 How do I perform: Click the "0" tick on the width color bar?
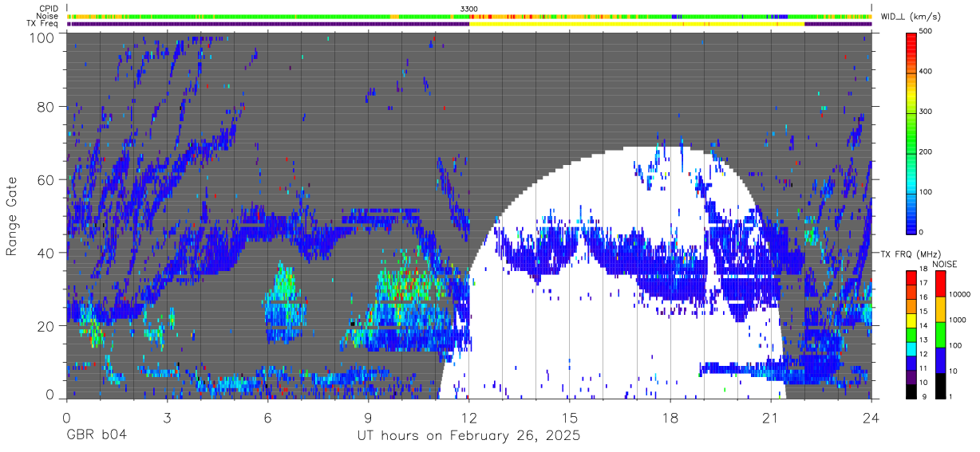922,232
